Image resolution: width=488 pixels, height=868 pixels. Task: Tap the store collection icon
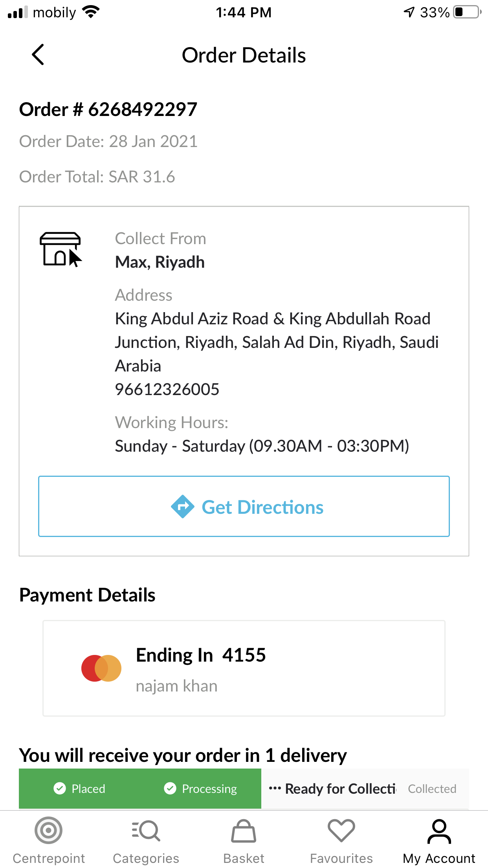(61, 249)
